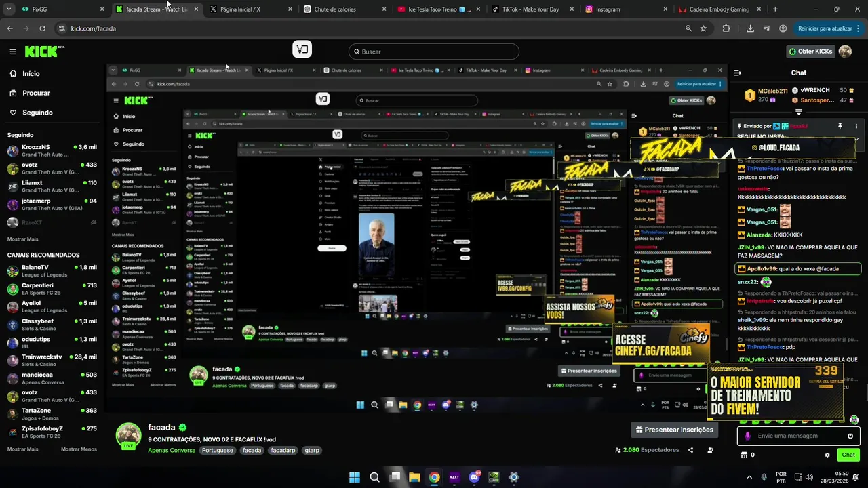
Task: Click the share icon next to viewer count
Action: [690, 450]
